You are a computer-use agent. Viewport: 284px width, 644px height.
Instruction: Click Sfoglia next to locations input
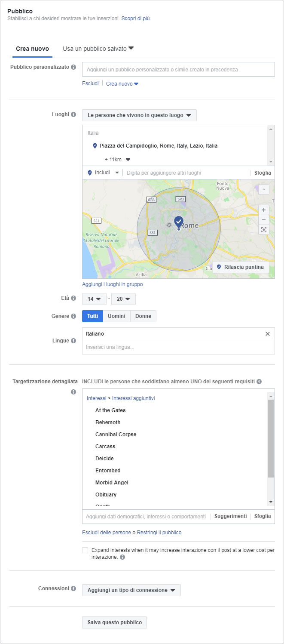click(262, 173)
